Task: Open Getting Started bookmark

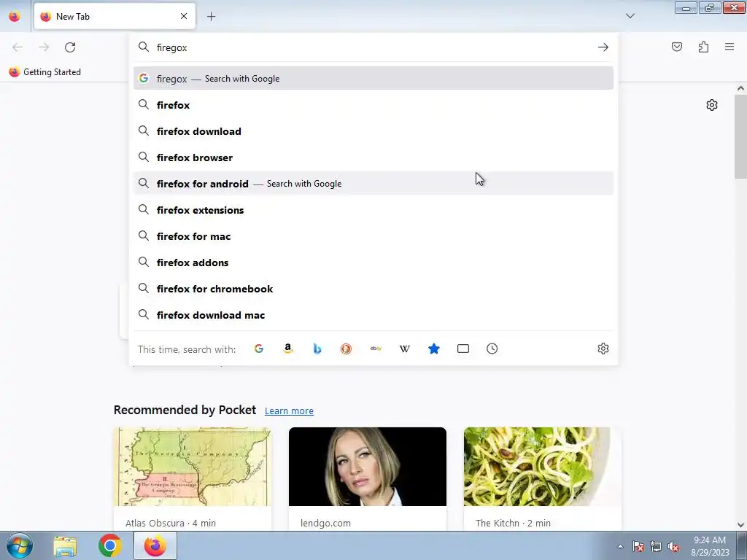Action: (45, 72)
